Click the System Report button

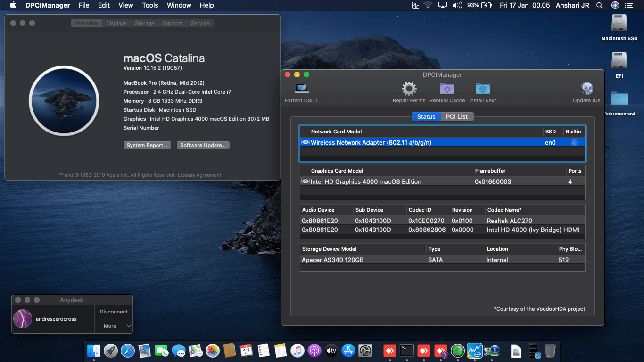click(x=147, y=145)
